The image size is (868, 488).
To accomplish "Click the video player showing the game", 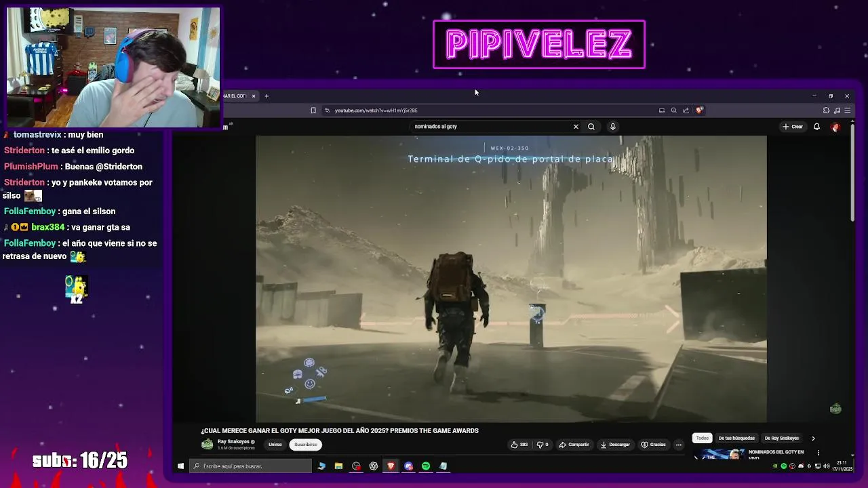I will click(511, 279).
